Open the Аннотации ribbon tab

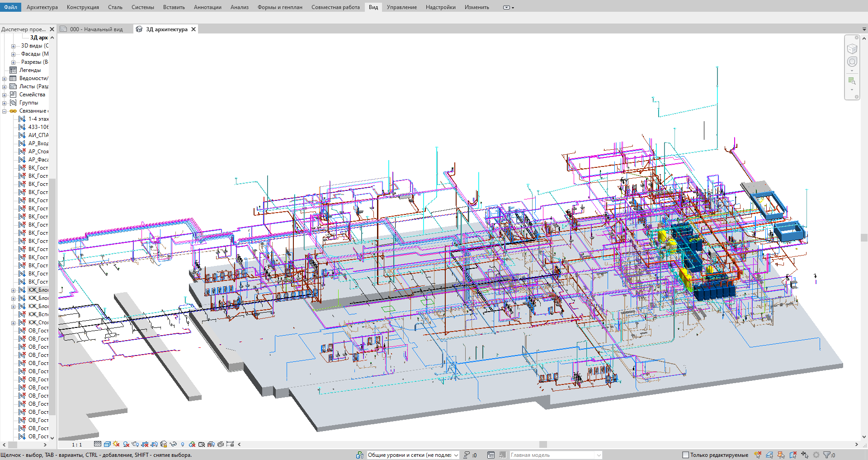pos(208,7)
